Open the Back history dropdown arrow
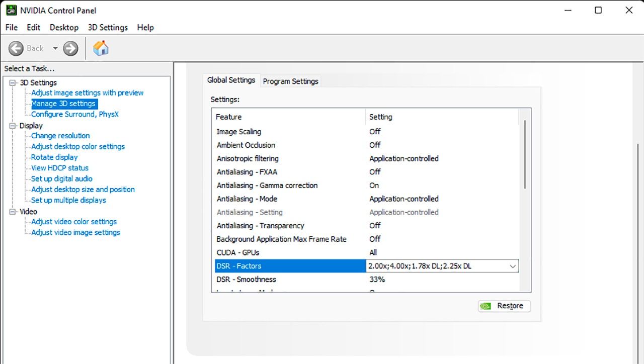644x364 pixels. 55,48
